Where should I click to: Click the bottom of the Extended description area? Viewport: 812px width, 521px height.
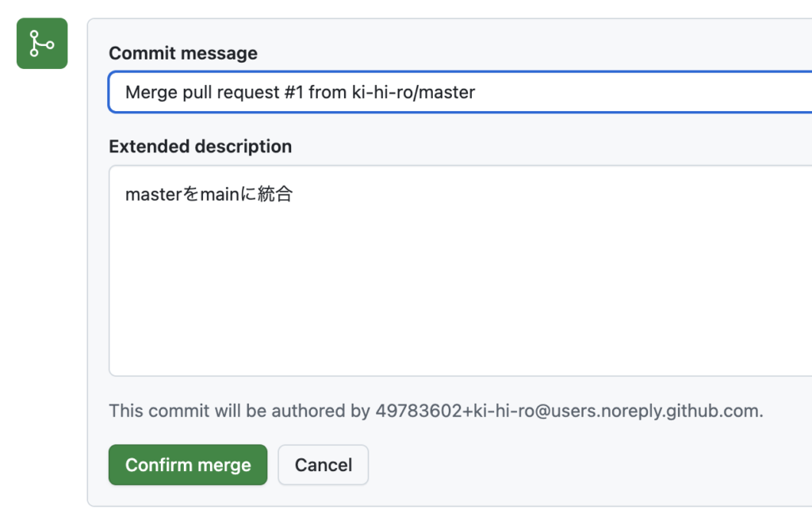pyautogui.click(x=460, y=361)
